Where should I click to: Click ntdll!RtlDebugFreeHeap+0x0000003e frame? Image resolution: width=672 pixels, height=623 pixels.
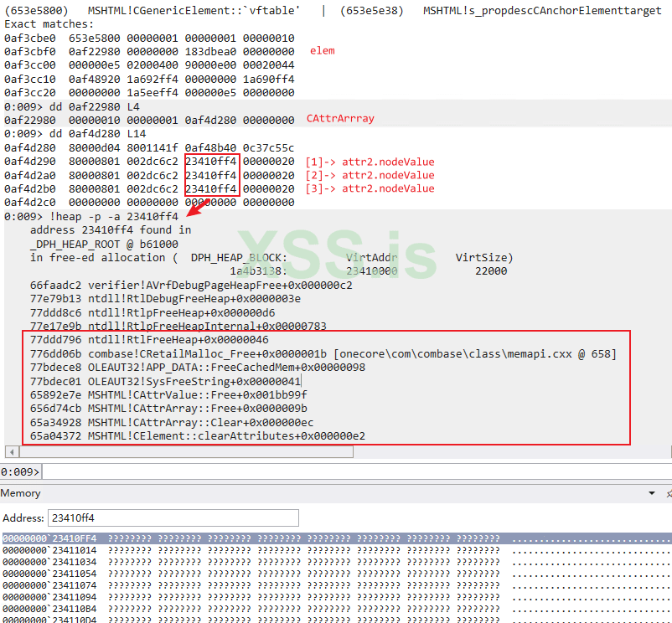[165, 298]
